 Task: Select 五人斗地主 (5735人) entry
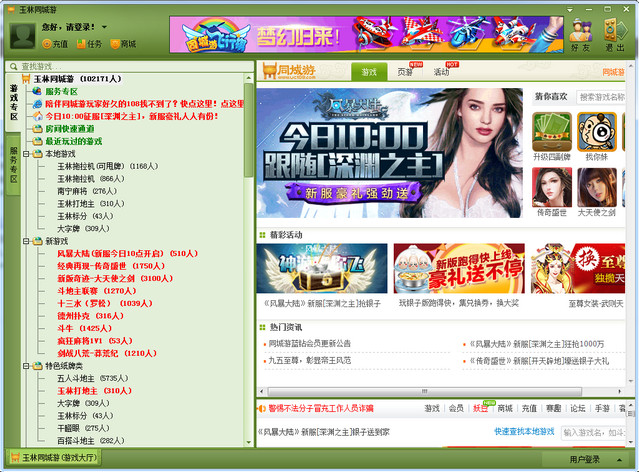click(93, 378)
